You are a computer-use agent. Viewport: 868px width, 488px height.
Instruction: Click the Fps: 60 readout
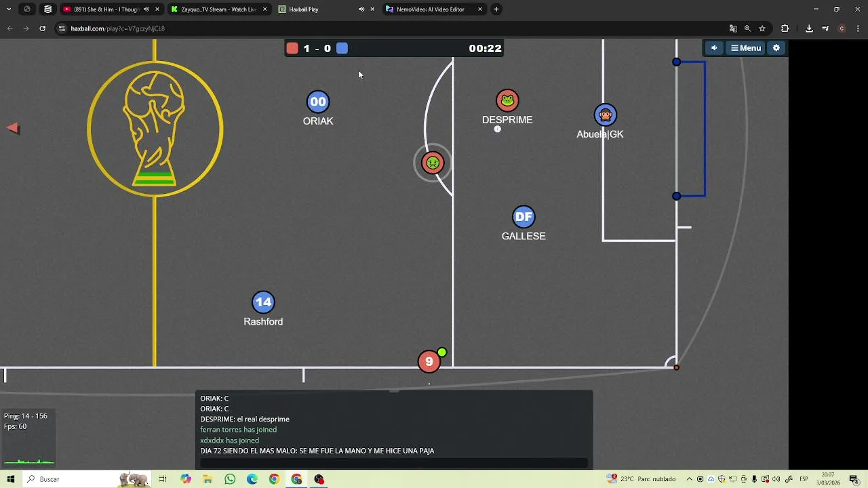pos(16,426)
